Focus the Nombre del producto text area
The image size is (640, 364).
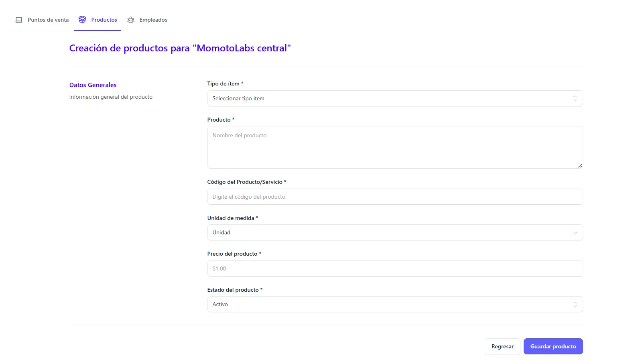394,147
